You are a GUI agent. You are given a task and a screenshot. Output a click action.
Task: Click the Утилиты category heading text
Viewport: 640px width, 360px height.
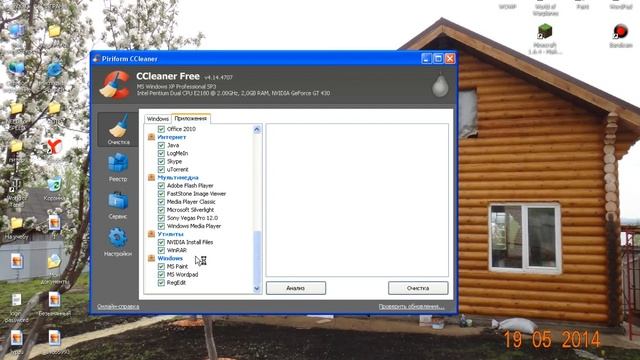pos(171,234)
